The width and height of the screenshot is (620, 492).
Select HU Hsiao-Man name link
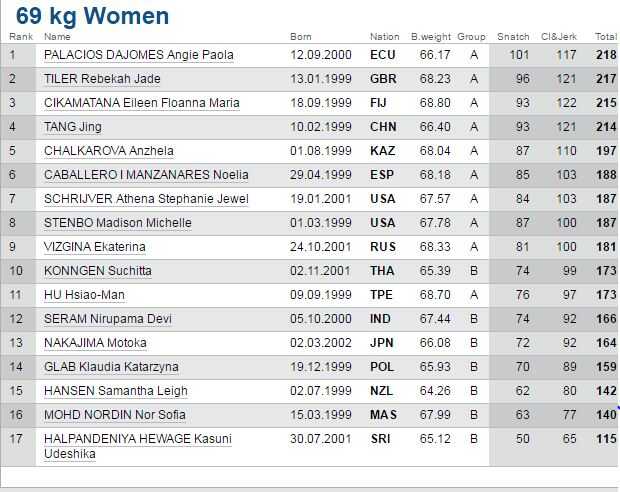pyautogui.click(x=84, y=295)
